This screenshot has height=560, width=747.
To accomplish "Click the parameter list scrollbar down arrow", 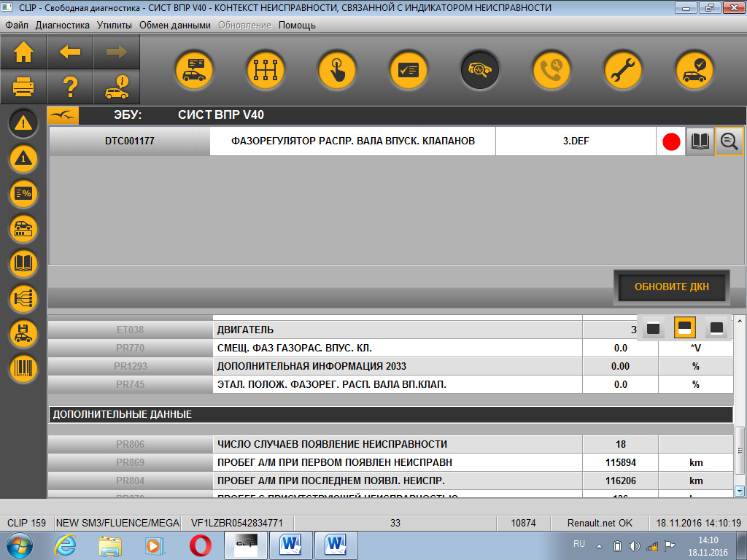I will point(740,491).
